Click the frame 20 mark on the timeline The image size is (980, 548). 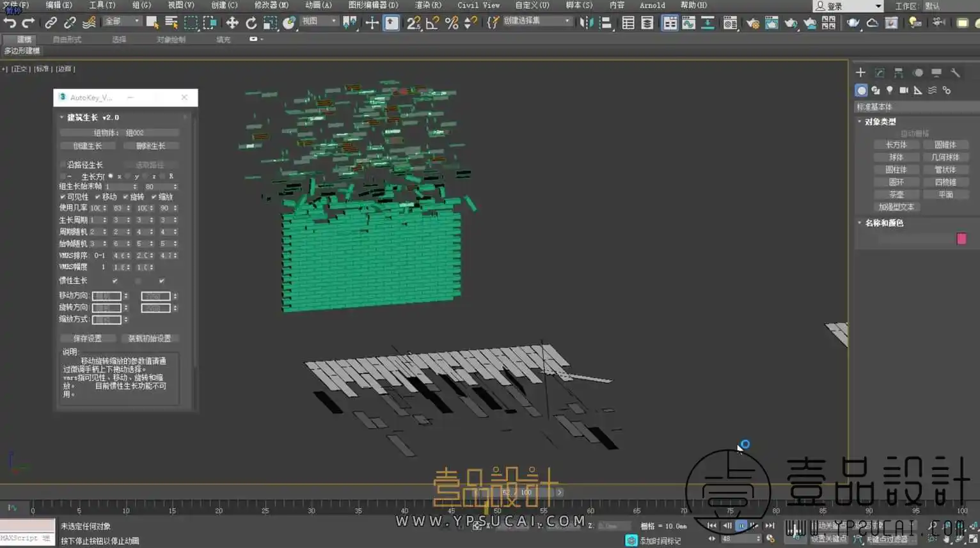click(219, 510)
